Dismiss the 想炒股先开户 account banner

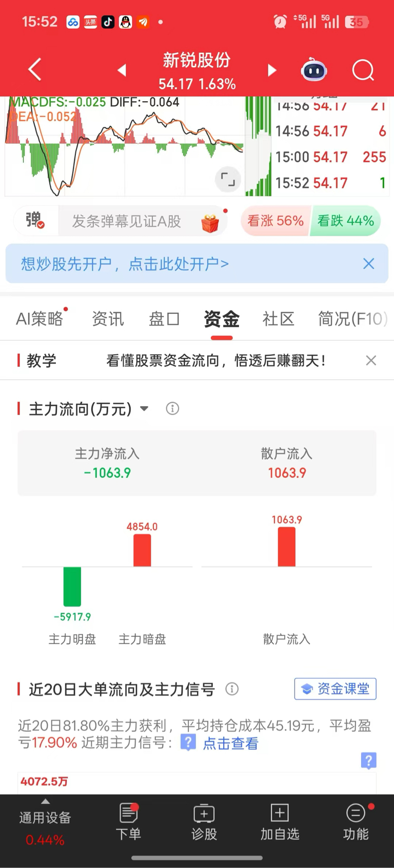click(368, 264)
